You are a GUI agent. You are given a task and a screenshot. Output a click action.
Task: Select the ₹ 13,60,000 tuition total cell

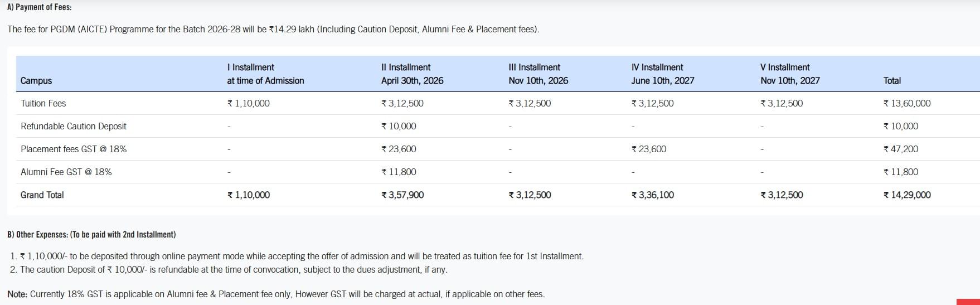coord(907,103)
